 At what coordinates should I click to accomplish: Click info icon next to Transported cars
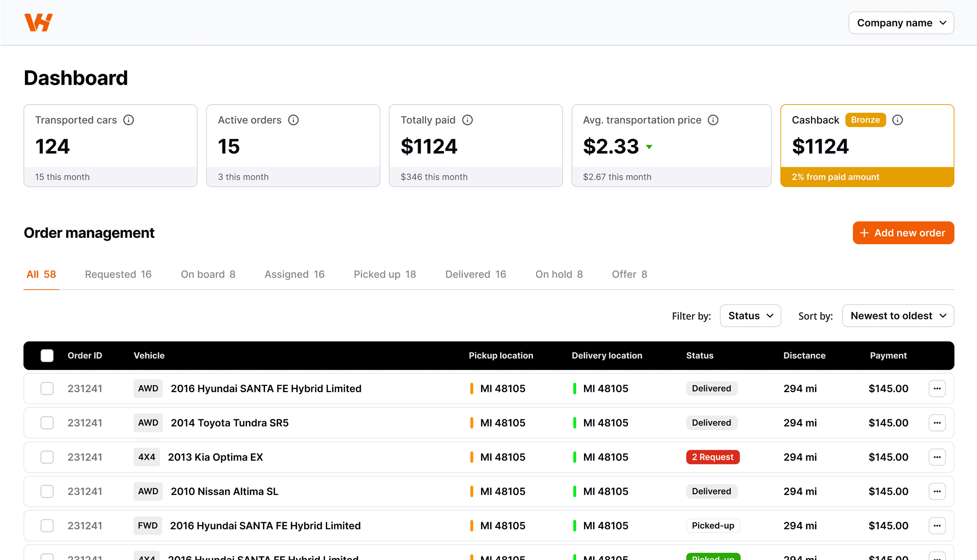click(x=128, y=120)
